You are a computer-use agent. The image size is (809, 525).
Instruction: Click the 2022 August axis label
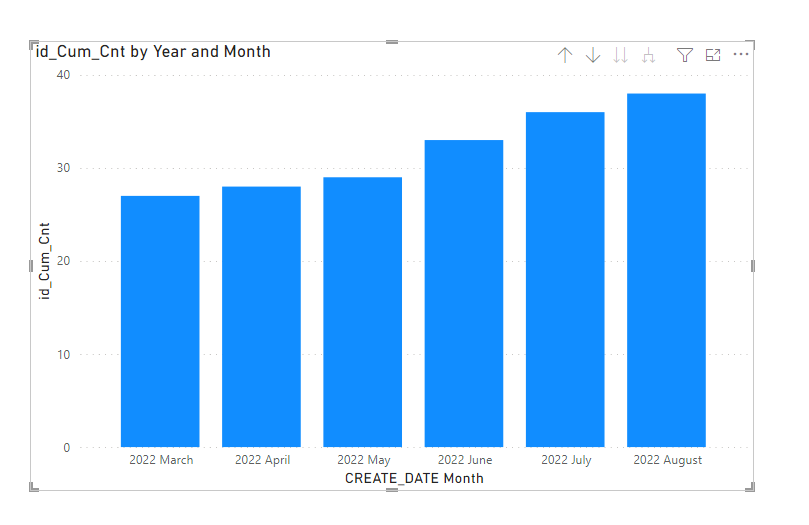(668, 460)
